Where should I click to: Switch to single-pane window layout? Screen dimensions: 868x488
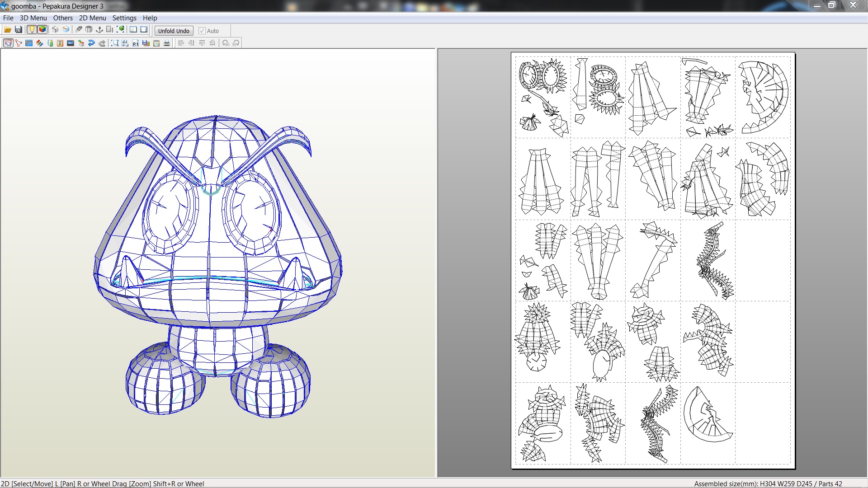tap(144, 30)
